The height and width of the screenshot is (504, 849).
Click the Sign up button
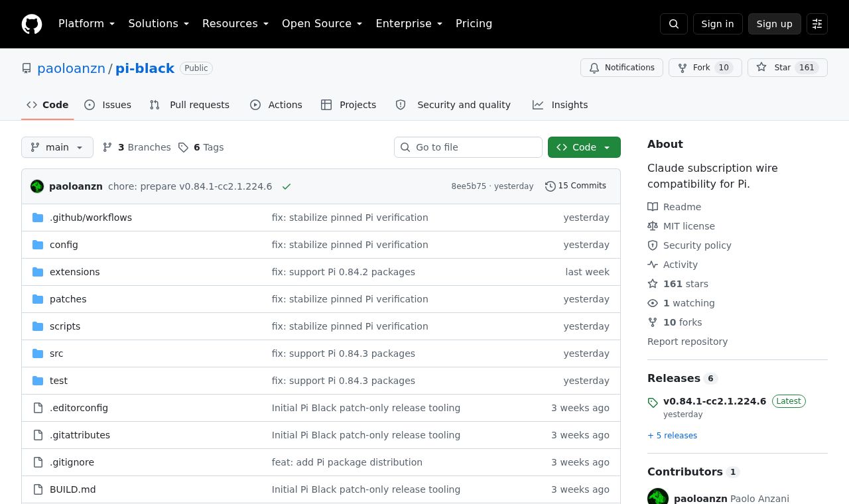coord(775,24)
